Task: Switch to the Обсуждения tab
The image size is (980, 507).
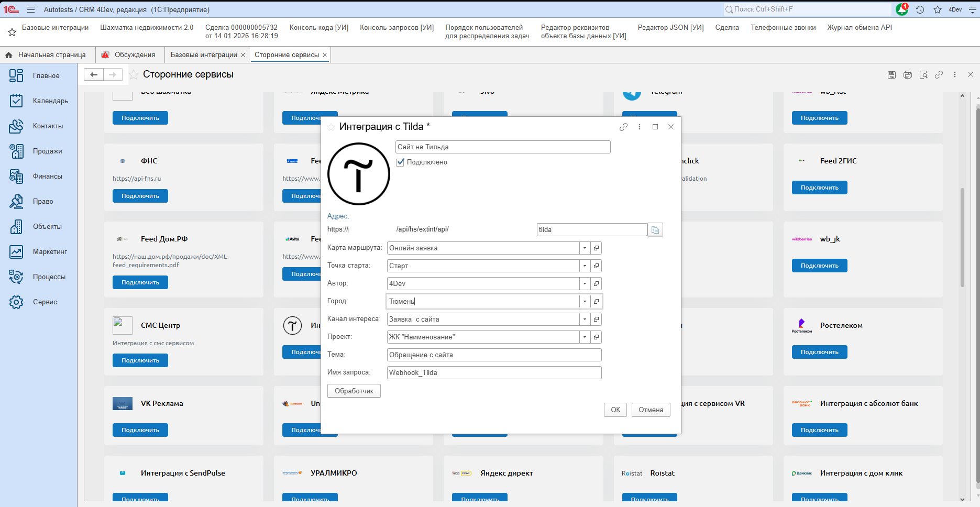Action: point(135,55)
